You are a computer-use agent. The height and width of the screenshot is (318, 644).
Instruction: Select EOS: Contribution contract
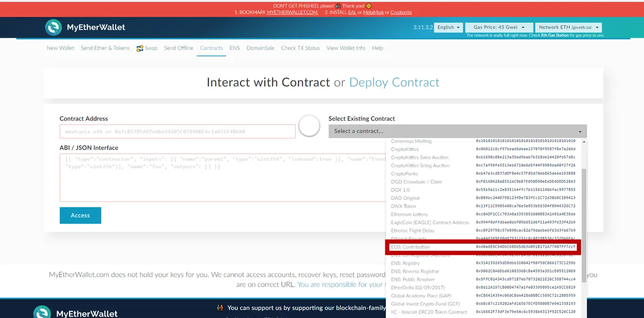(x=483, y=247)
